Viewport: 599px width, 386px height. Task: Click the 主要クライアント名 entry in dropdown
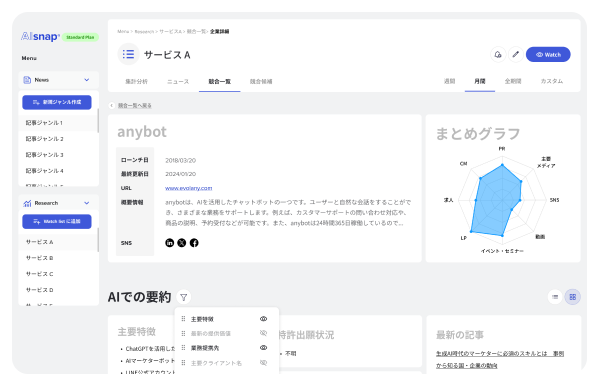[216, 363]
